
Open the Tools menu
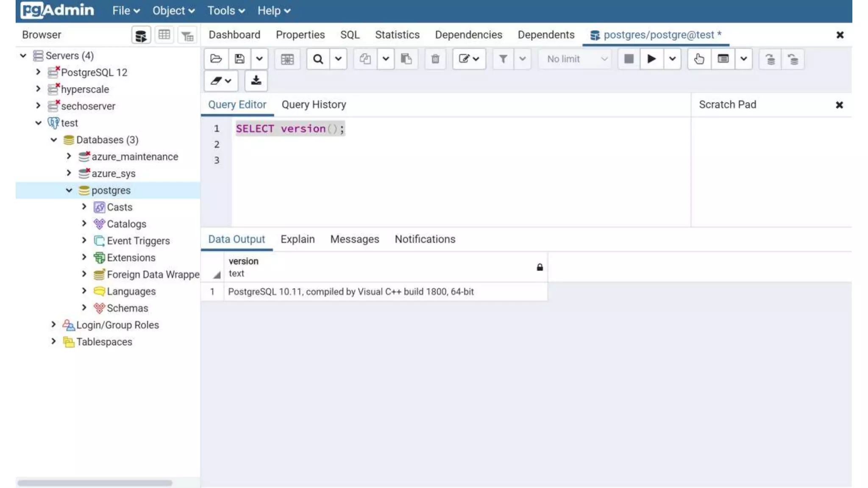click(x=226, y=11)
